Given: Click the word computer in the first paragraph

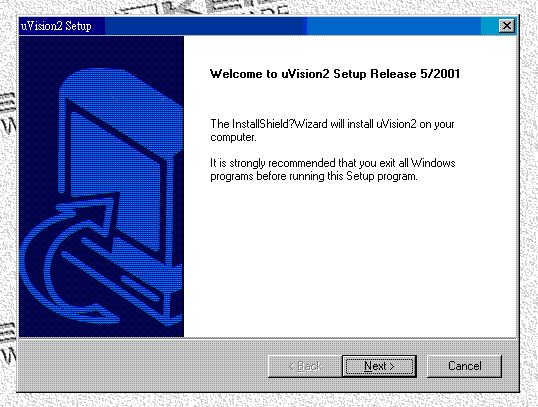Looking at the screenshot, I should tap(233, 138).
